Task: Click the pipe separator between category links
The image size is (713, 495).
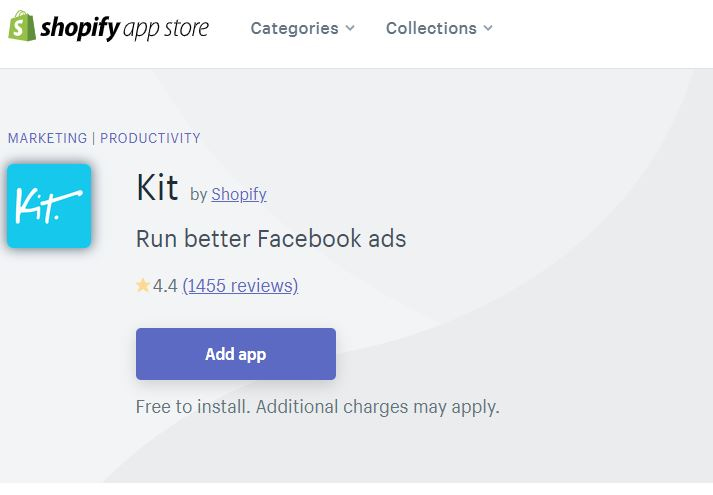Action: [94, 138]
